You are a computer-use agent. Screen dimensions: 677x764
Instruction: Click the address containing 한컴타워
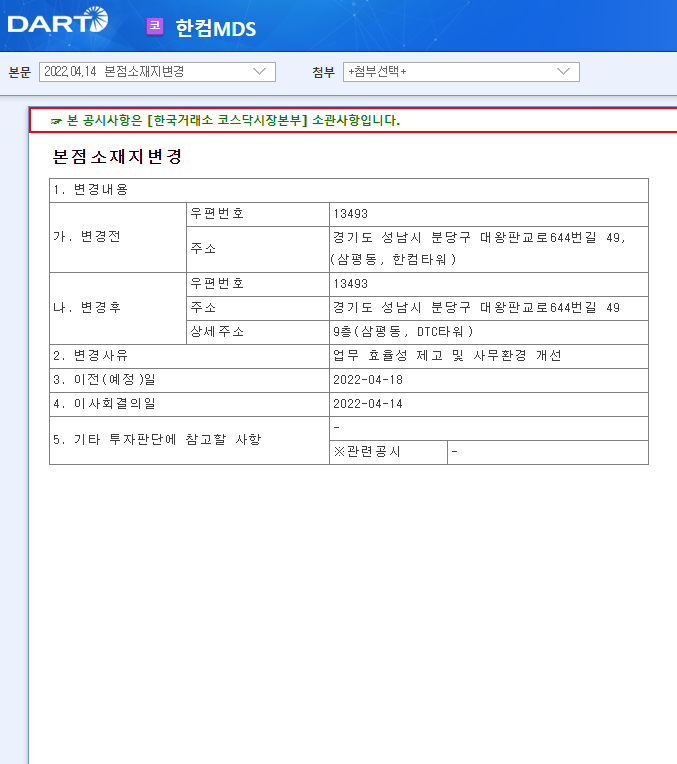click(478, 248)
